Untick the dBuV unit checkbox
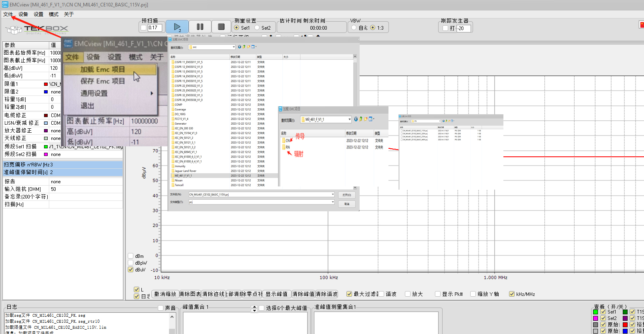 pyautogui.click(x=131, y=269)
